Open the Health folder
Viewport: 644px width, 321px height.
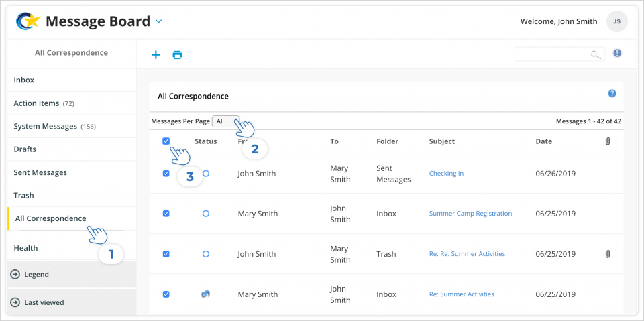click(72, 248)
